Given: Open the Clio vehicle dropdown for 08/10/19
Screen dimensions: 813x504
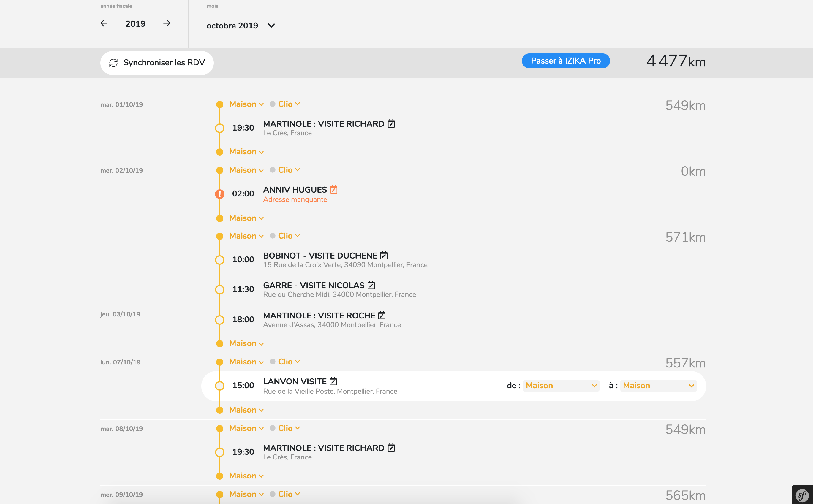Looking at the screenshot, I should click(289, 428).
